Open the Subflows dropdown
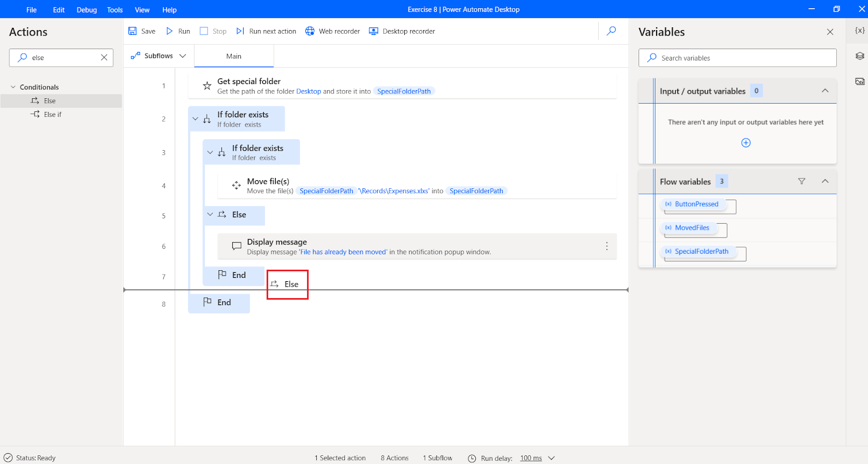Viewport: 868px width, 464px height. pyautogui.click(x=158, y=56)
